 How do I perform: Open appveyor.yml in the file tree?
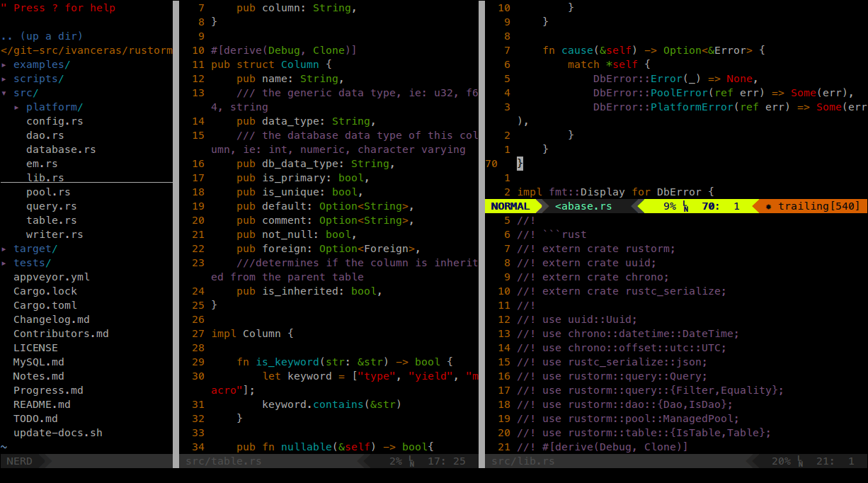[x=52, y=277]
